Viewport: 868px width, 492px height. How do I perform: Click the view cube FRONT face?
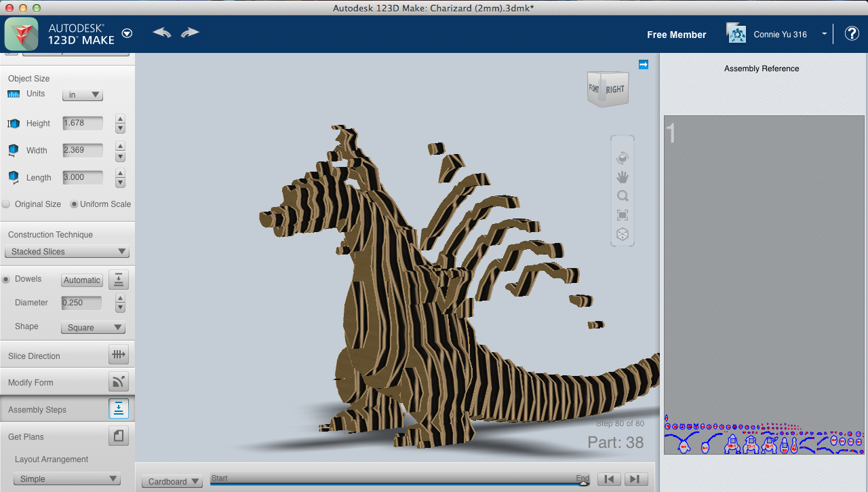point(594,89)
